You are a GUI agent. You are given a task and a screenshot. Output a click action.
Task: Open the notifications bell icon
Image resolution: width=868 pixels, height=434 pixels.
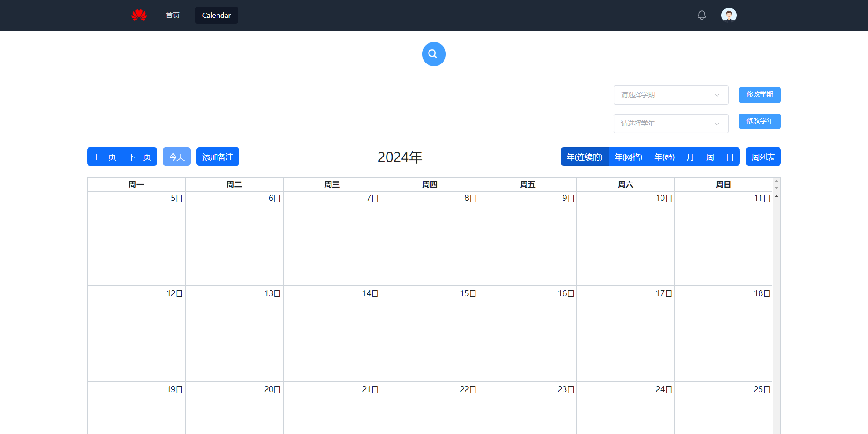pos(702,15)
